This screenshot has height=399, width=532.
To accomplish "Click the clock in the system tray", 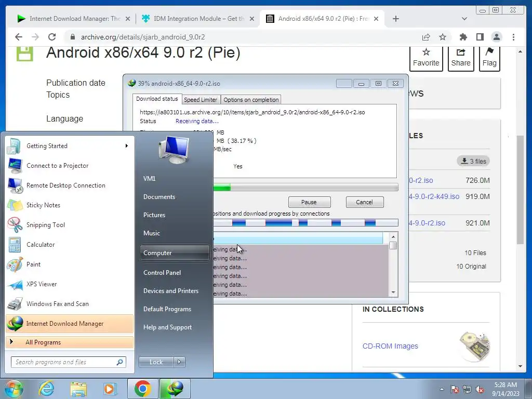I will (506, 389).
